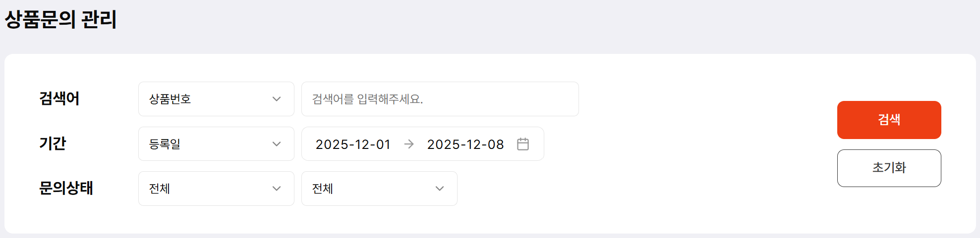Click chevron of second 문의상태 전체 dropdown
The width and height of the screenshot is (980, 238).
(439, 189)
